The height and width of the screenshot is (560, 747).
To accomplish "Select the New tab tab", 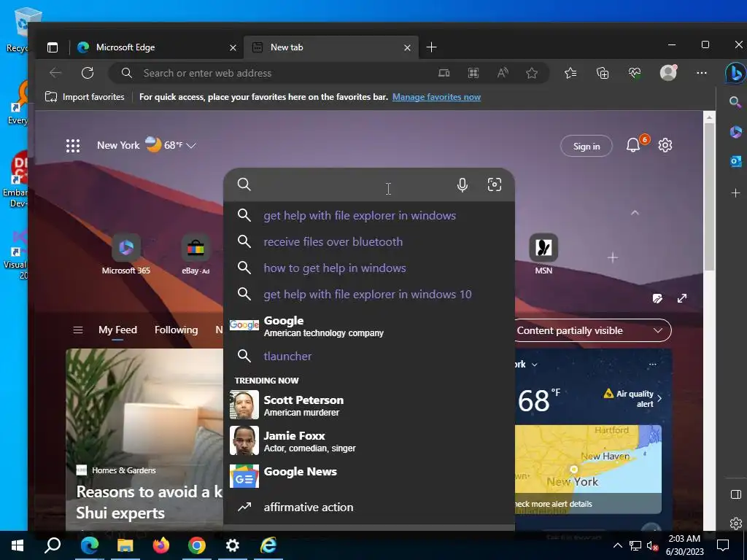I will 331,47.
